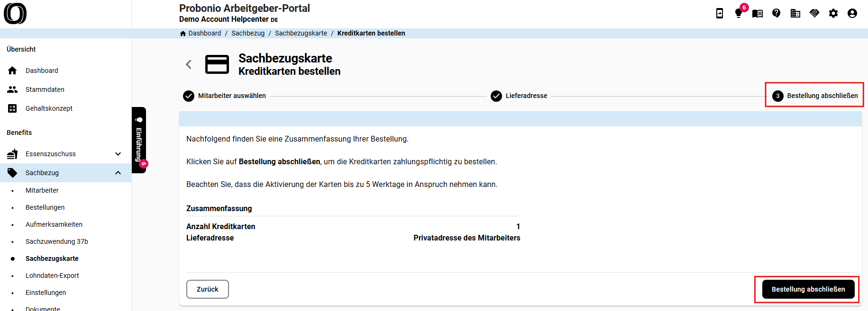Click the Übersicht section heading
The width and height of the screenshot is (868, 311).
pyautogui.click(x=21, y=49)
